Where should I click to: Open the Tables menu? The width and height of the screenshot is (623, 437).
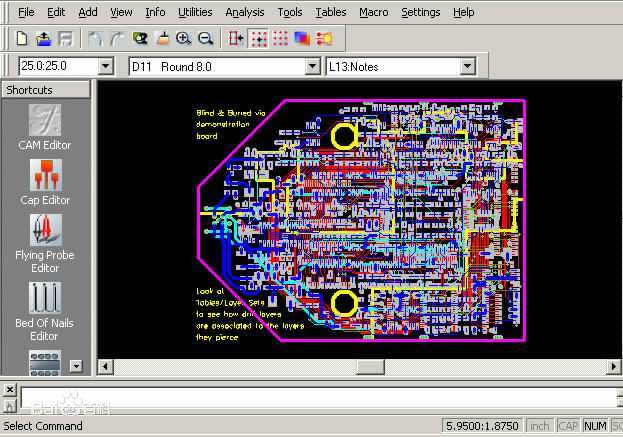[x=331, y=12]
